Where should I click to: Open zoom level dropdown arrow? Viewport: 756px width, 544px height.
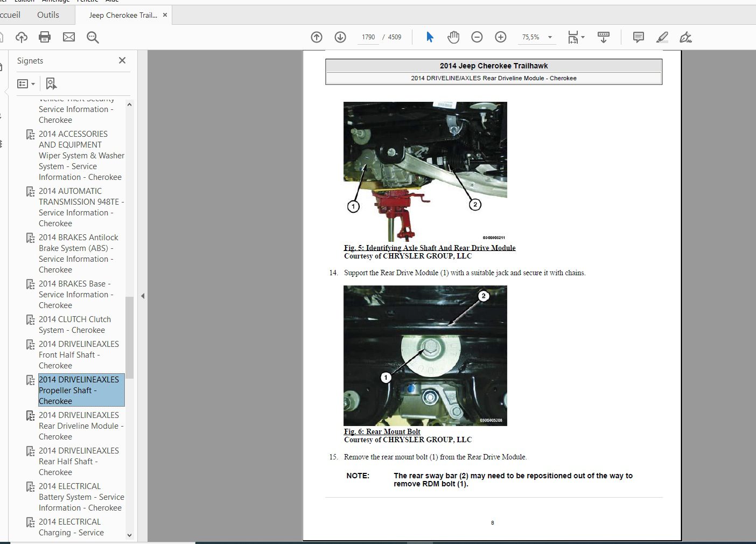pos(550,37)
